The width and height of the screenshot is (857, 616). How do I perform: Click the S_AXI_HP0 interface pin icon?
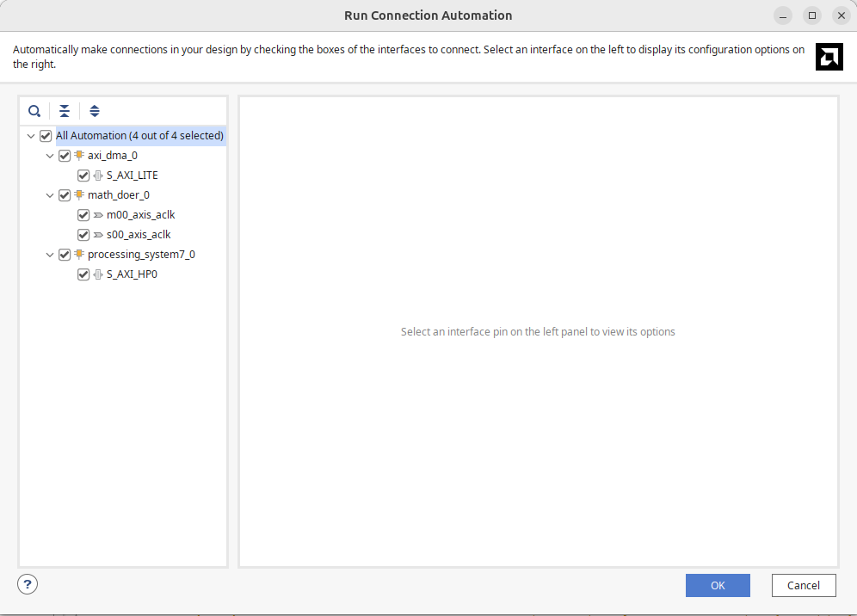pyautogui.click(x=98, y=274)
